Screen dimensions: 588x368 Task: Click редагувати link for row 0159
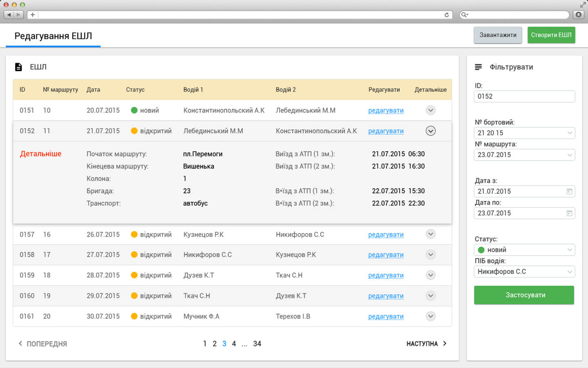click(x=386, y=275)
